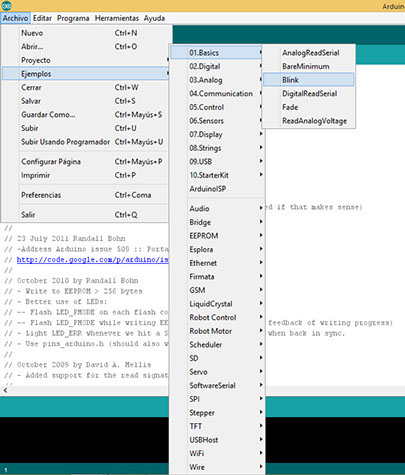Choose Nuevo from the Archivo menu

(x=86, y=33)
